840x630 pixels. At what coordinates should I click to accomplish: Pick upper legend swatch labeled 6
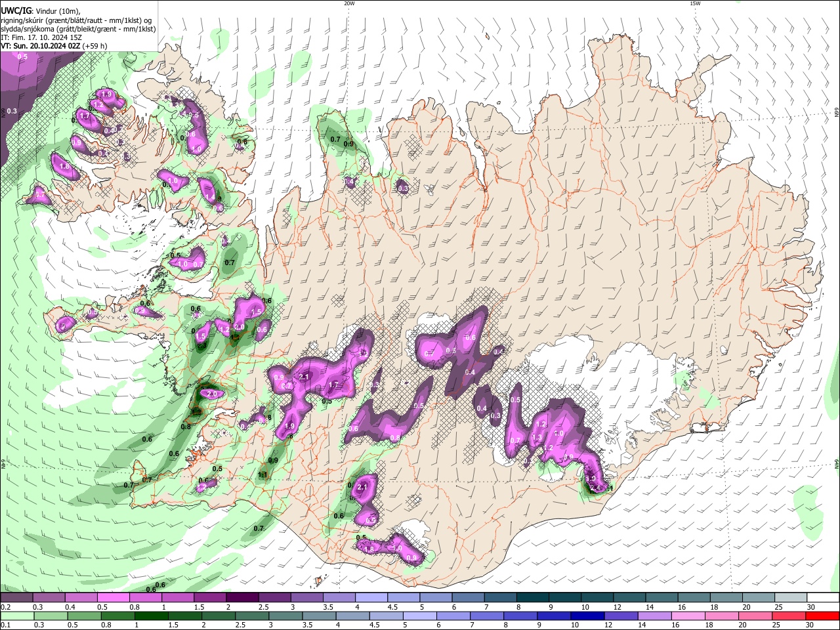tap(468, 598)
